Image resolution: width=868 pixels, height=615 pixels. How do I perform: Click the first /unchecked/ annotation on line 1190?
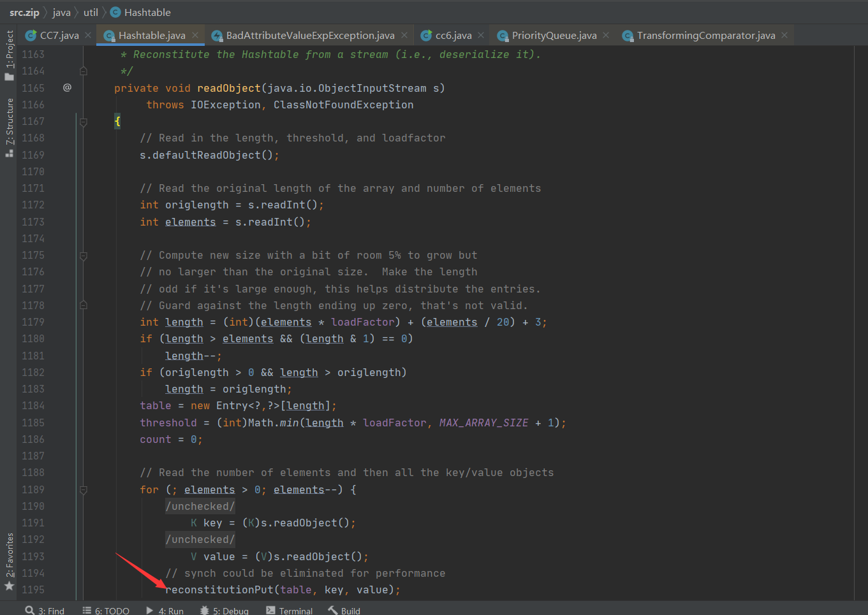tap(200, 506)
